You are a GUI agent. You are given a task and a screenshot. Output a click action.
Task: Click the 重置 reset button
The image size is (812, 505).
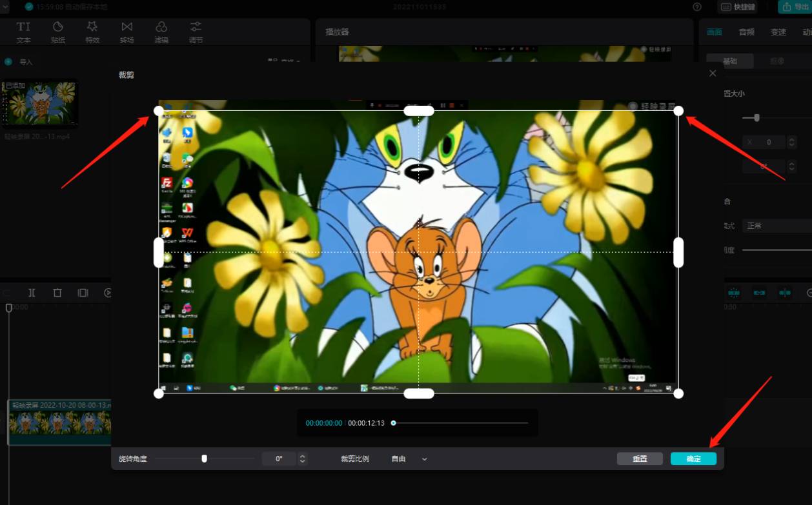click(640, 459)
